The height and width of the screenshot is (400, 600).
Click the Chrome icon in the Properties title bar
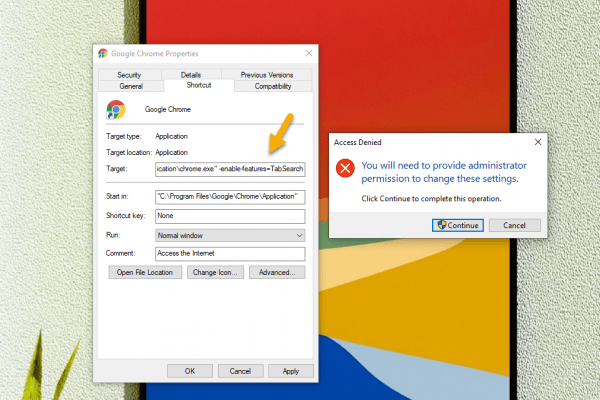pos(103,54)
